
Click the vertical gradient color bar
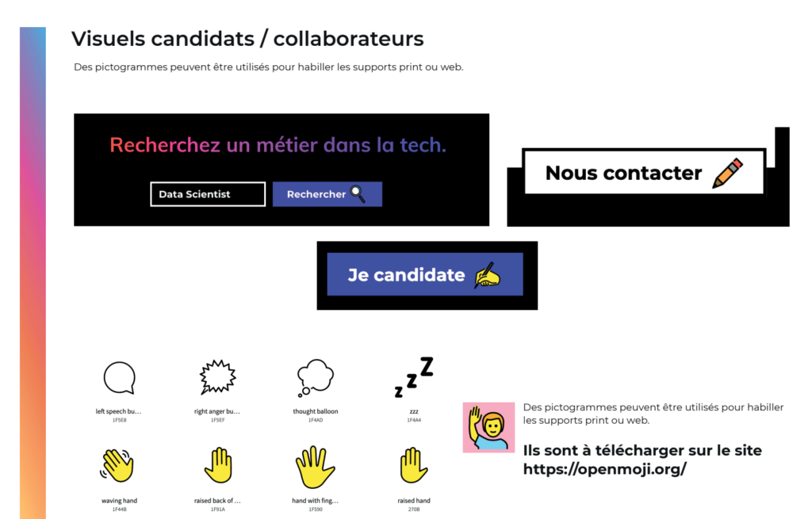[x=33, y=273]
